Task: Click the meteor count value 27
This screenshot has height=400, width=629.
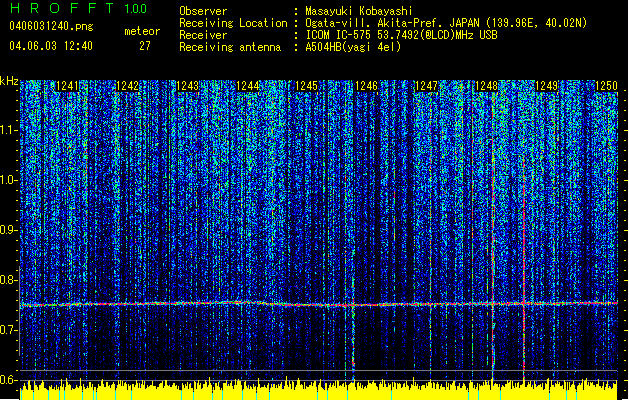Action: [x=145, y=46]
